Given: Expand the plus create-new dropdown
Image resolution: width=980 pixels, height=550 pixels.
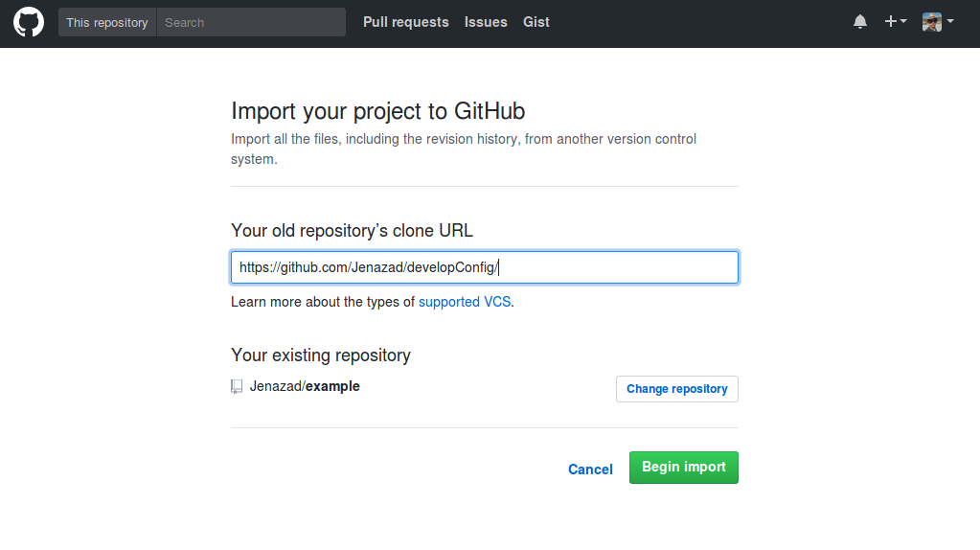Looking at the screenshot, I should pos(895,21).
